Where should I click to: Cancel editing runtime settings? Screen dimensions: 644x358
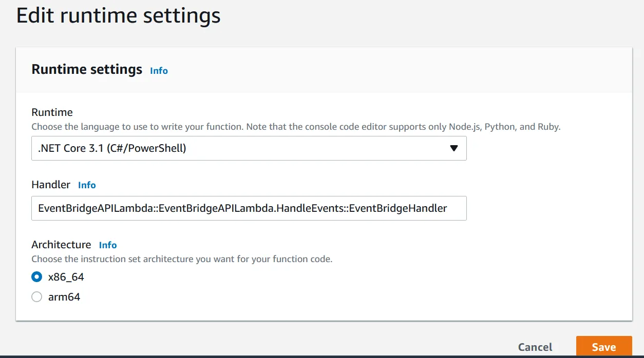point(535,347)
